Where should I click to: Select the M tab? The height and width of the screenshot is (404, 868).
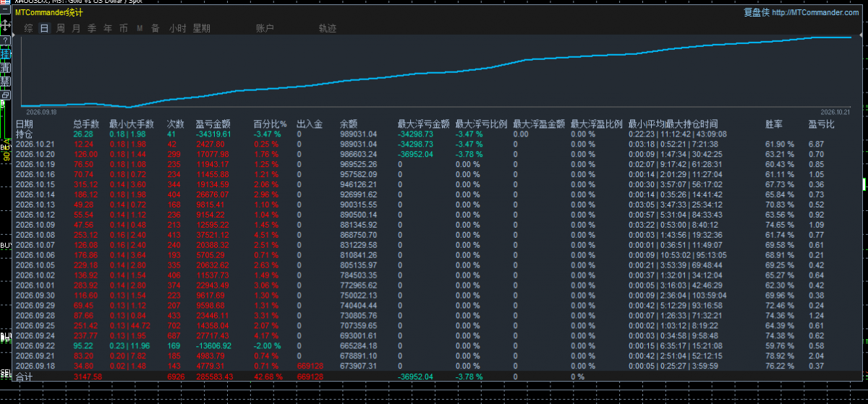[140, 28]
